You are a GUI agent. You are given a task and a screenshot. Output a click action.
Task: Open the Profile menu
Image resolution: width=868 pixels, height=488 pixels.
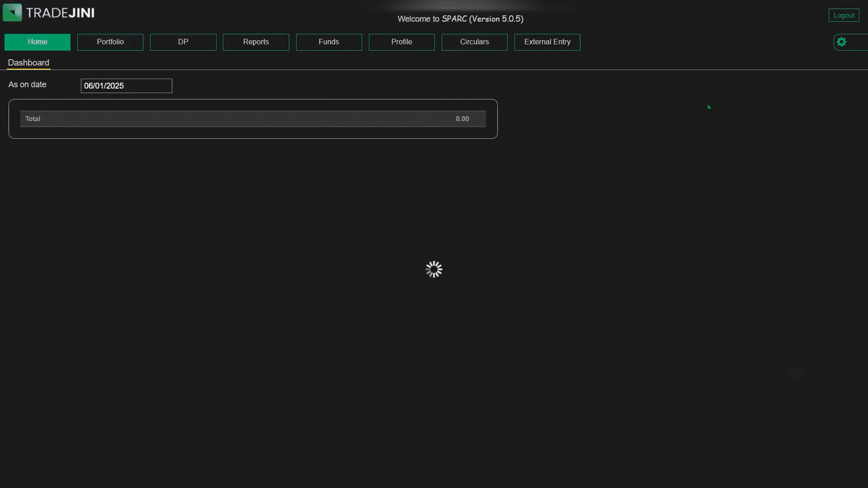coord(401,42)
